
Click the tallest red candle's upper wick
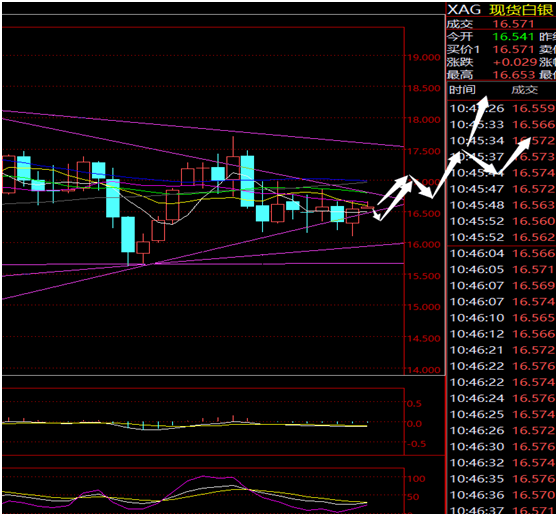[x=233, y=146]
